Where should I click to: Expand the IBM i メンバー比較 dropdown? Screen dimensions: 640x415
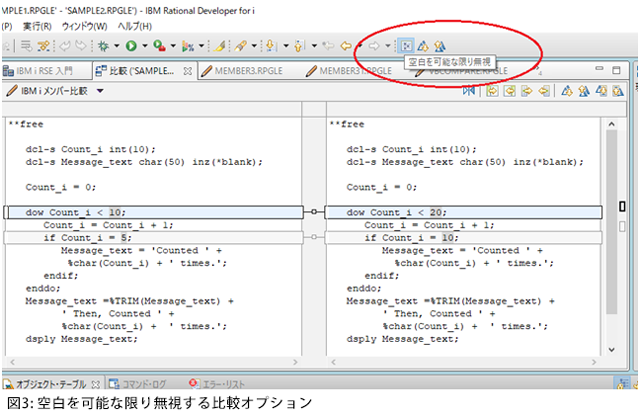(100, 91)
